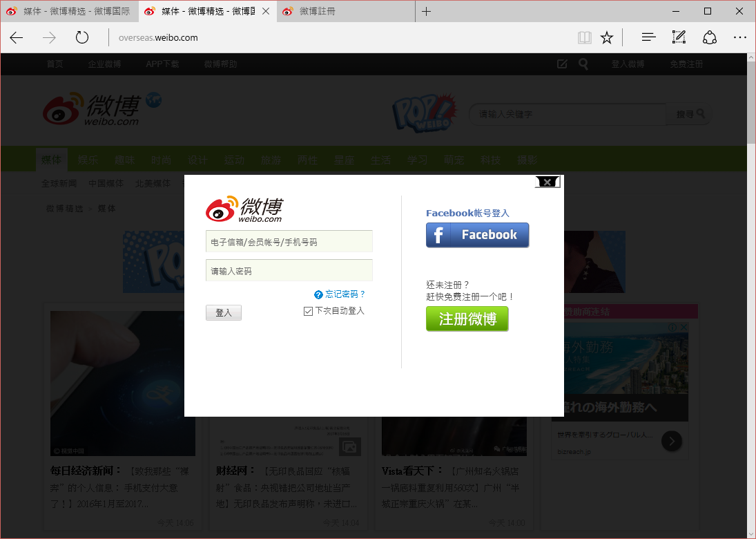Select 娱乐 category tab
This screenshot has width=756, height=539.
point(88,160)
